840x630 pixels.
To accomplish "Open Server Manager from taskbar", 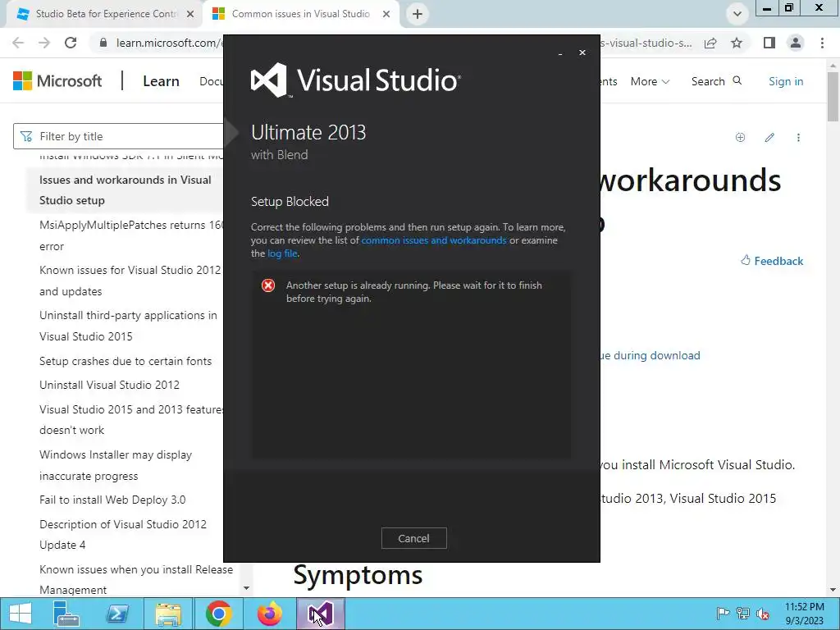I will [66, 614].
